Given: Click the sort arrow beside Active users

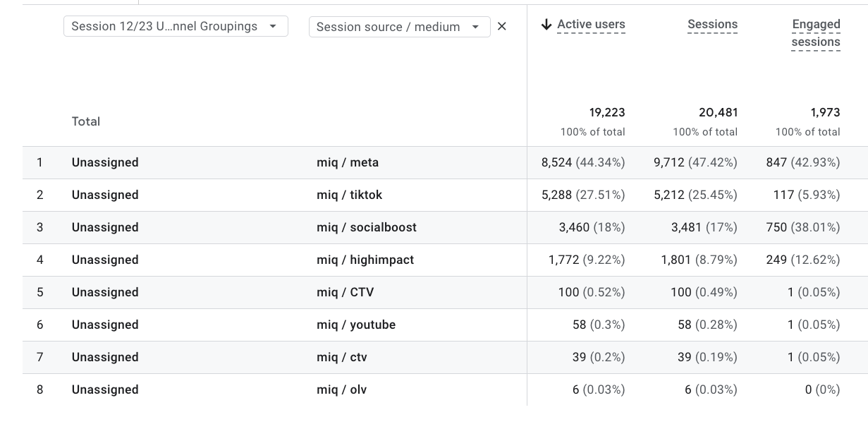Looking at the screenshot, I should [546, 23].
